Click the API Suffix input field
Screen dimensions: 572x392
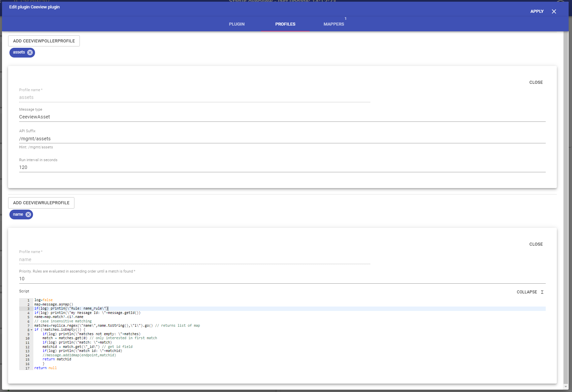[282, 139]
